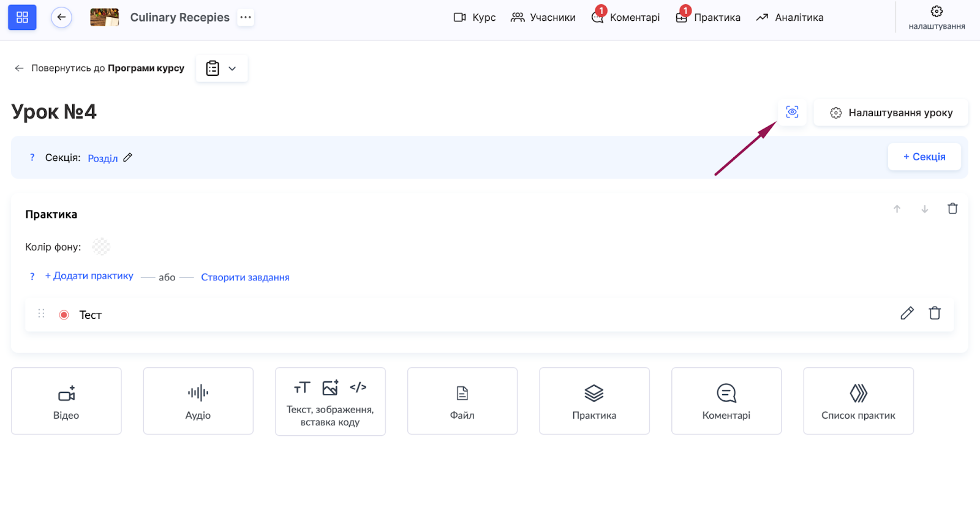
Task: Move Практика block up
Action: 897,209
